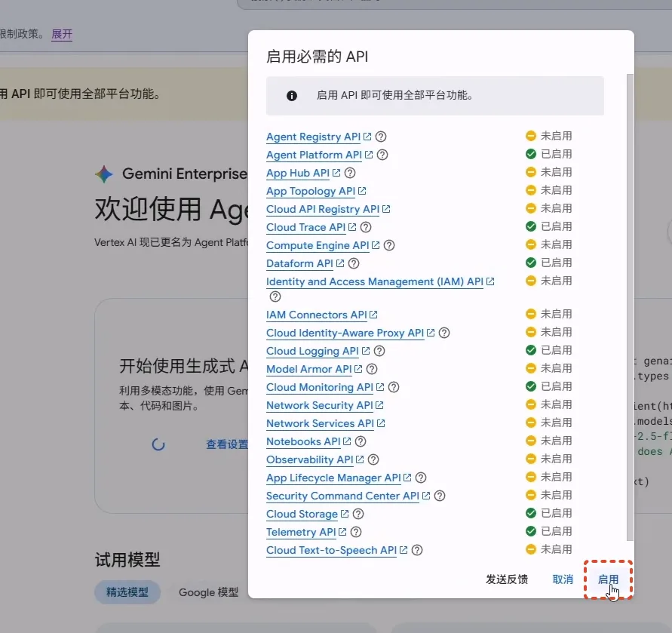Click the 未启用 status for Compute Engine API
The height and width of the screenshot is (633, 672).
point(549,244)
